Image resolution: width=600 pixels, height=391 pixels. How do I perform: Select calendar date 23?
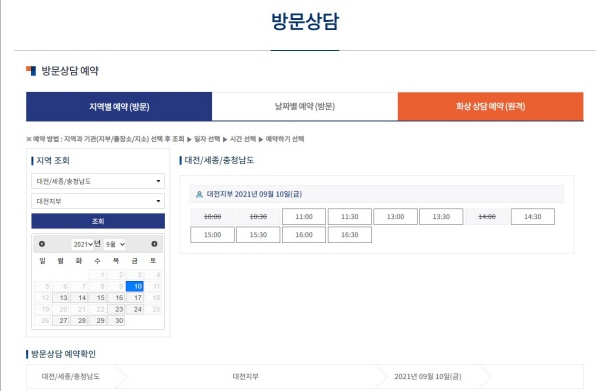116,309
